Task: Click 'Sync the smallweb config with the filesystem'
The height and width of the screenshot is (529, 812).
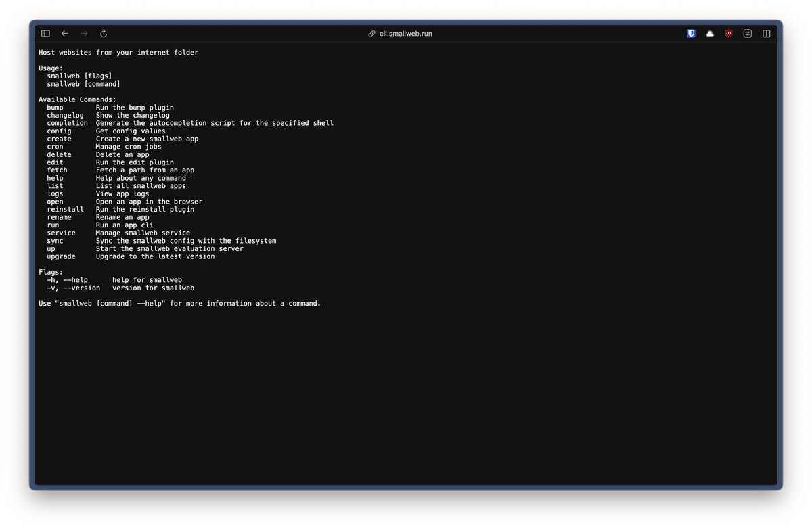Action: [186, 241]
